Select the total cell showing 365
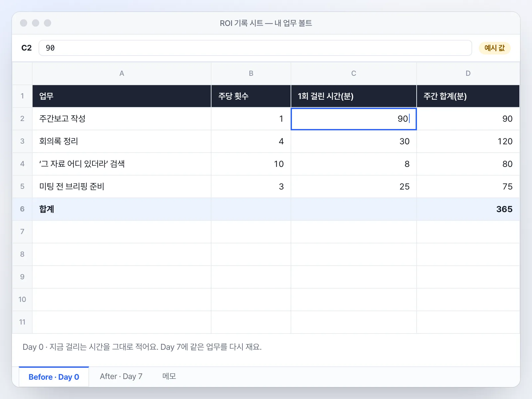Screen dimensions: 532x399 click(468, 209)
